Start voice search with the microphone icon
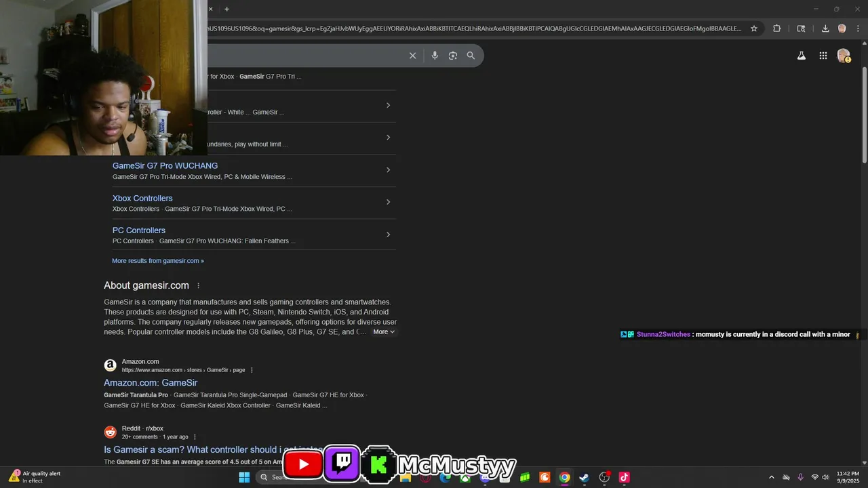The height and width of the screenshot is (488, 868). 435,56
